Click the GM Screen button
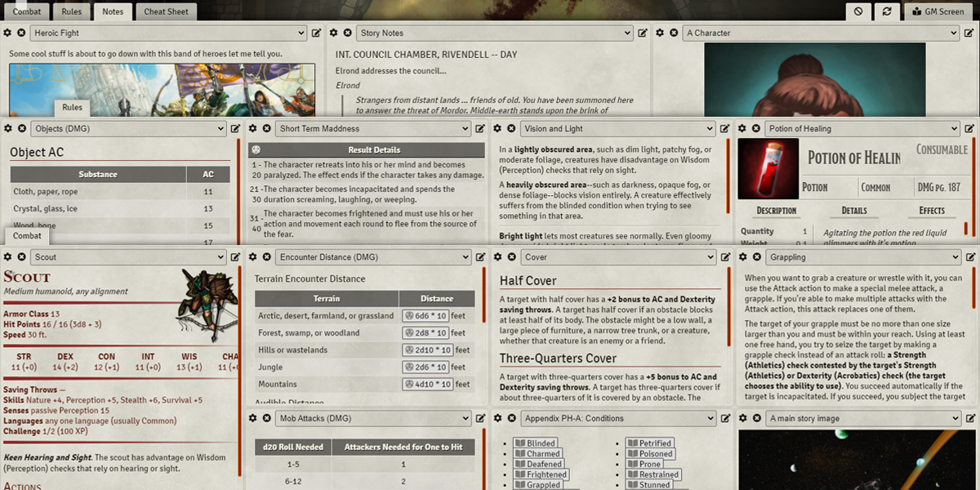Image resolution: width=980 pixels, height=490 pixels. [939, 11]
